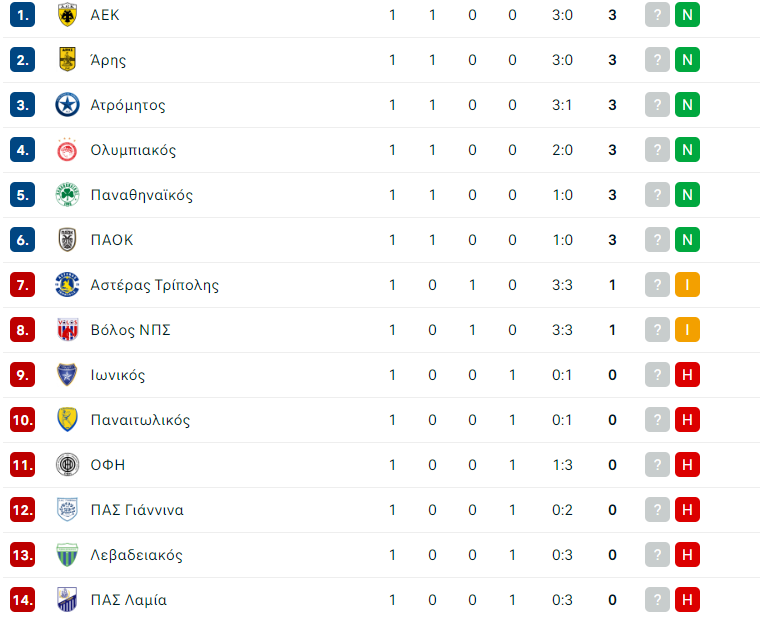
Task: Click the Ολυμπιακός red crest icon
Action: click(x=67, y=150)
